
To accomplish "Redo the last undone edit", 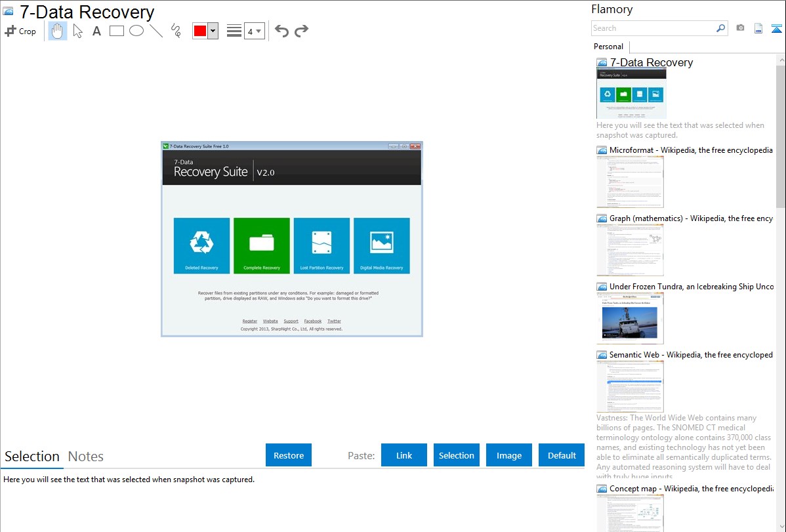I will coord(302,31).
